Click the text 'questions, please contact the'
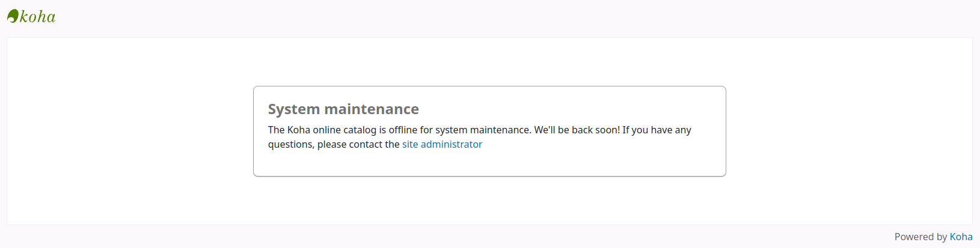This screenshot has width=980, height=248. click(x=334, y=144)
